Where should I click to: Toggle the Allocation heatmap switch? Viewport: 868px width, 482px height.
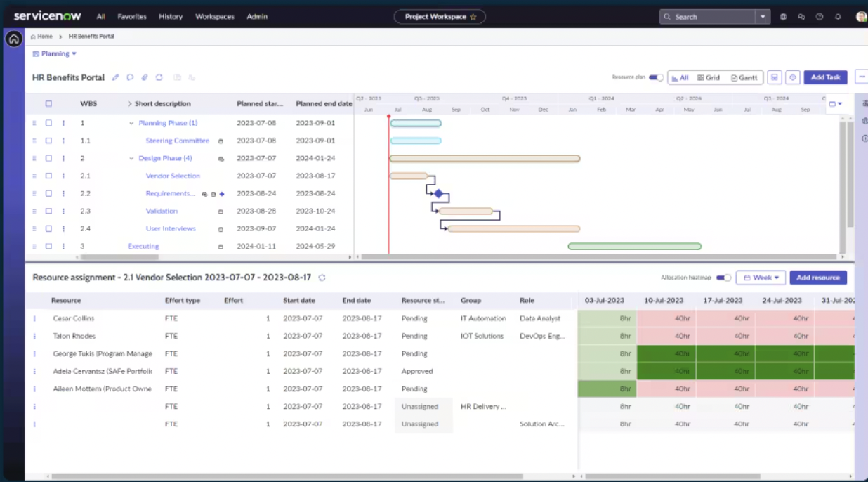pyautogui.click(x=723, y=278)
